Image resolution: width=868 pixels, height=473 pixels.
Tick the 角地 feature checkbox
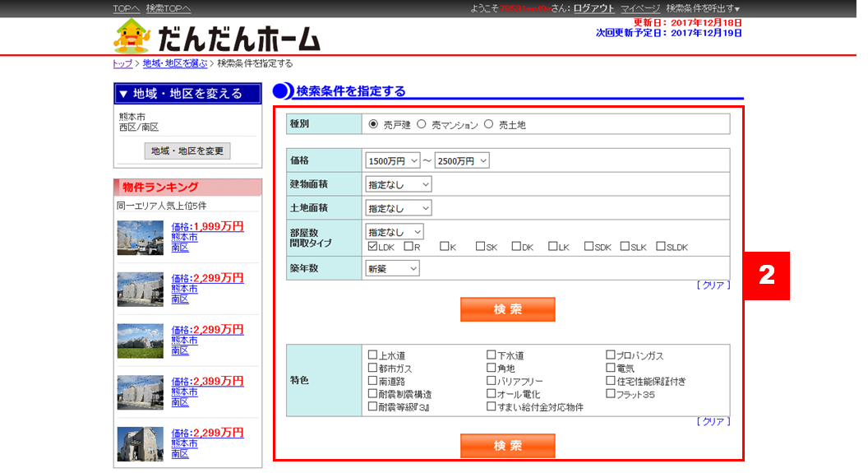point(492,369)
